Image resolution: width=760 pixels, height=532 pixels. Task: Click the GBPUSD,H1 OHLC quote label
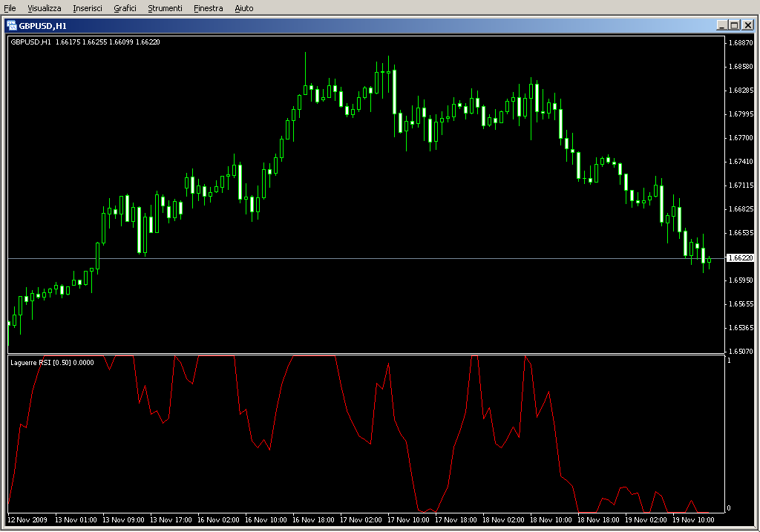point(85,42)
